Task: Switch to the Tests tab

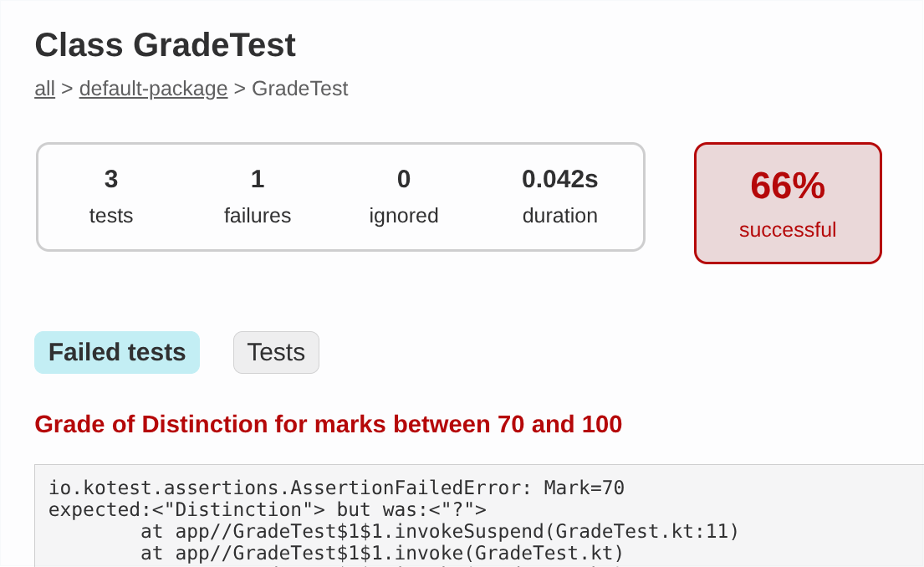Action: (x=276, y=352)
